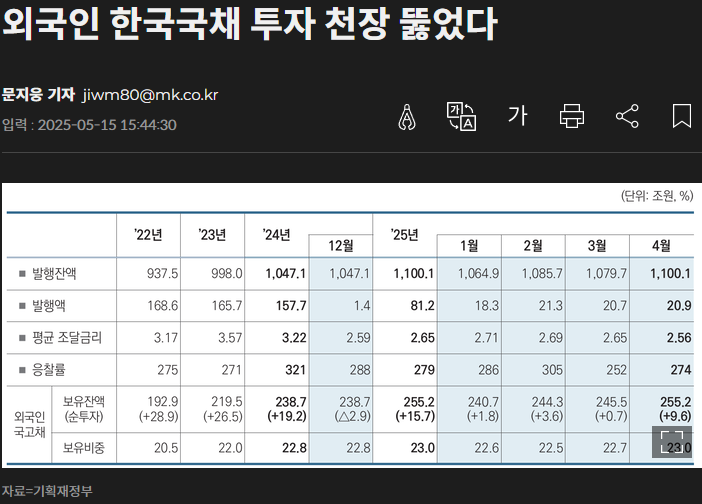The height and width of the screenshot is (504, 702).
Task: Click the '25년 column header
Action: click(x=404, y=235)
